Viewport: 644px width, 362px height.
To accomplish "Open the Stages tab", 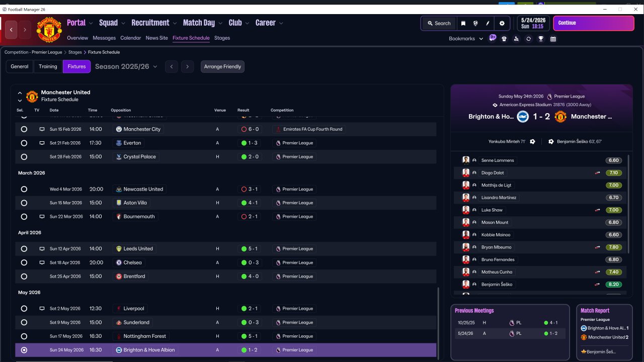I will 222,38.
